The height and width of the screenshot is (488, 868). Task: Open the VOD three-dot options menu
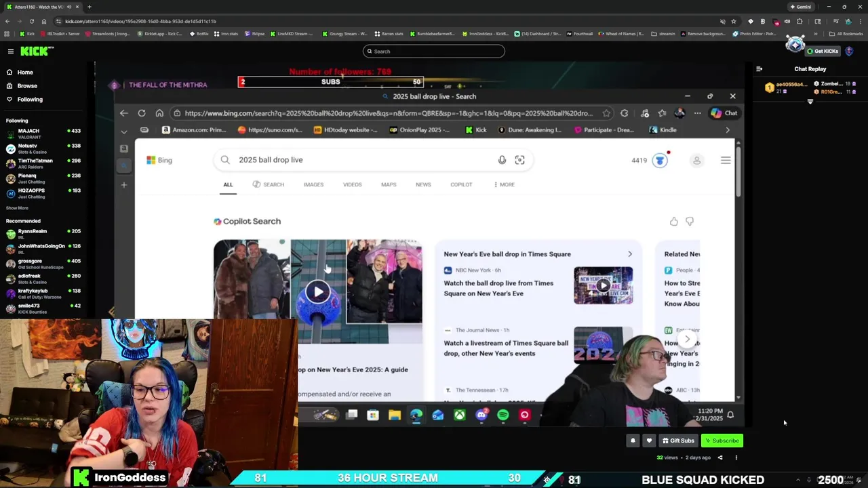736,457
